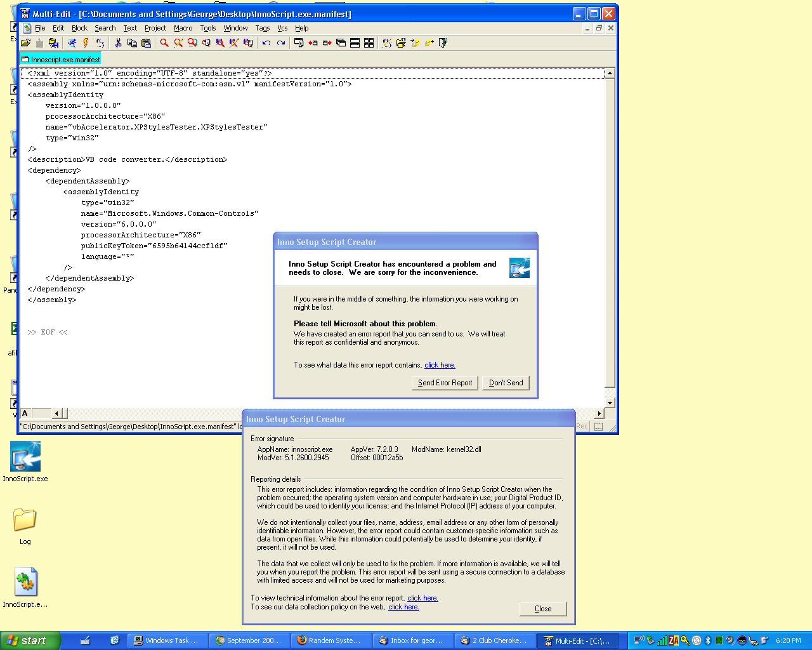Open the File menu
Screen dimensions: 812x650
click(x=40, y=28)
